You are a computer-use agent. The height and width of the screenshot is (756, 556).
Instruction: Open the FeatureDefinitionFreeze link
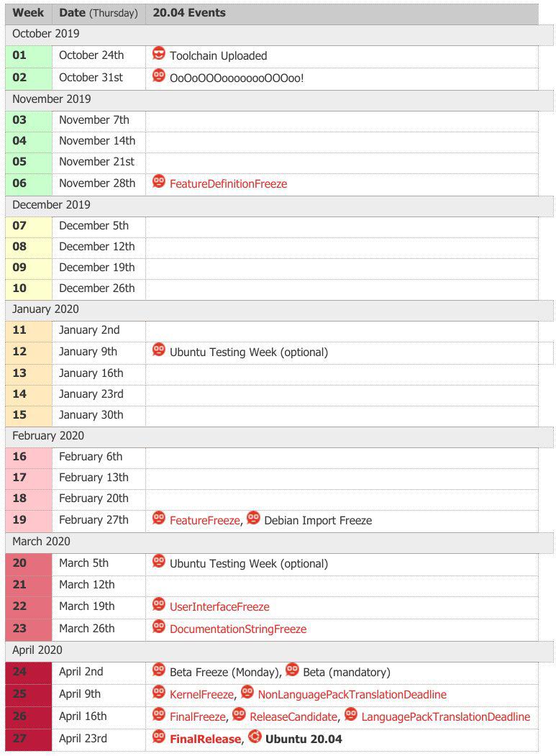pos(228,183)
